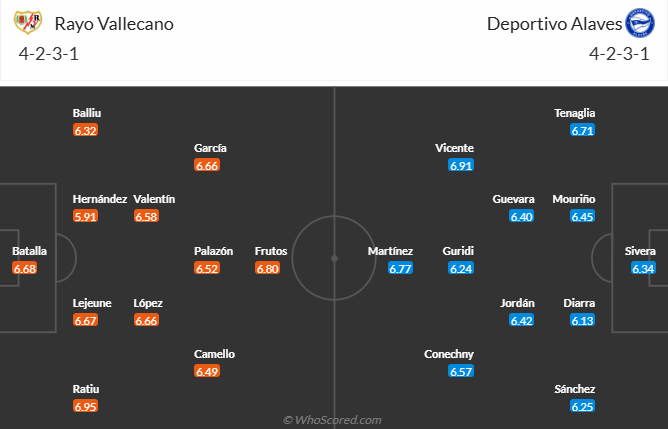
Task: Open player Conechny's name
Action: tap(449, 354)
